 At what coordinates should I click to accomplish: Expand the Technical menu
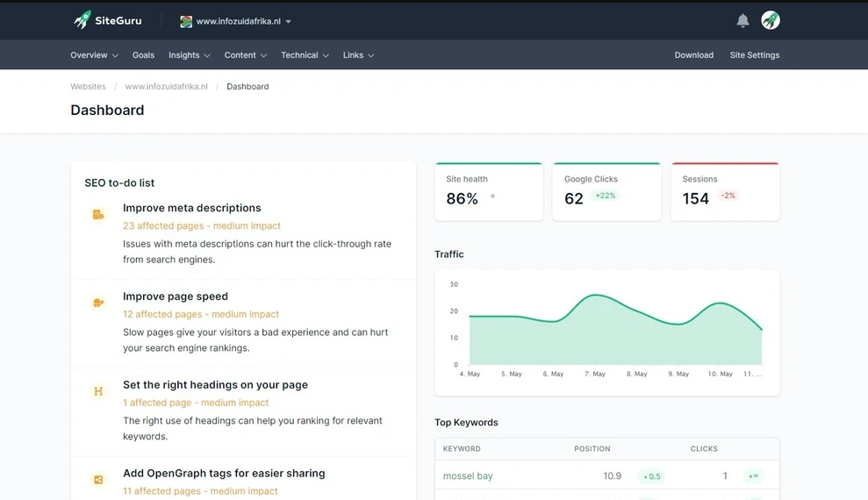[305, 54]
